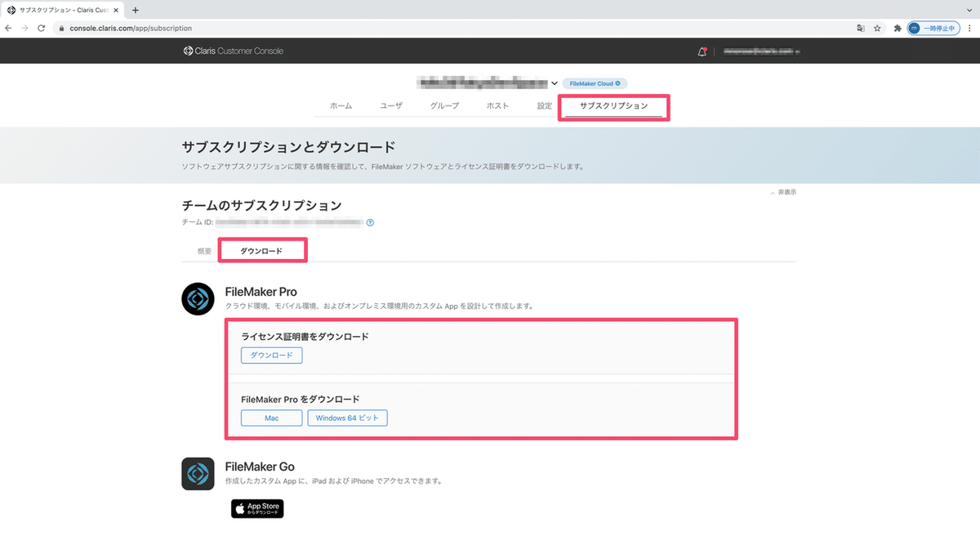This screenshot has height=550, width=980.
Task: Click the Claris Customer Console logo
Action: [x=233, y=51]
